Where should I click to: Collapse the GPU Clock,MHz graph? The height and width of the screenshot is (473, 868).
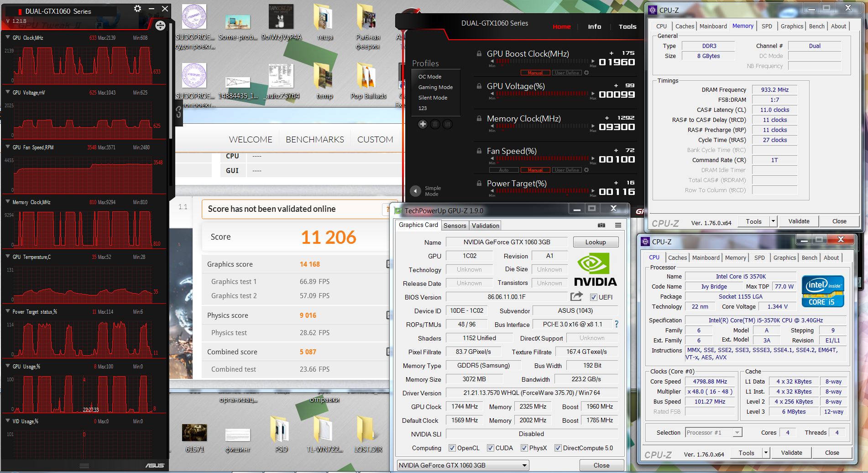click(x=8, y=37)
